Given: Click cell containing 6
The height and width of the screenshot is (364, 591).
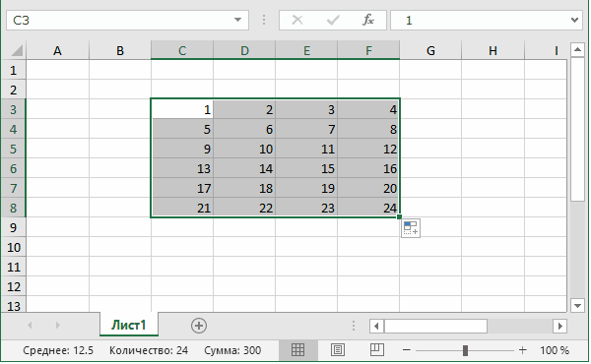Looking at the screenshot, I should point(244,129).
